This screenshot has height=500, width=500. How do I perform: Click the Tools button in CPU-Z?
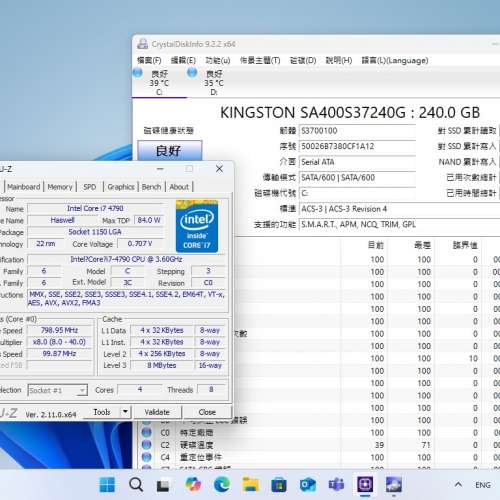[102, 412]
